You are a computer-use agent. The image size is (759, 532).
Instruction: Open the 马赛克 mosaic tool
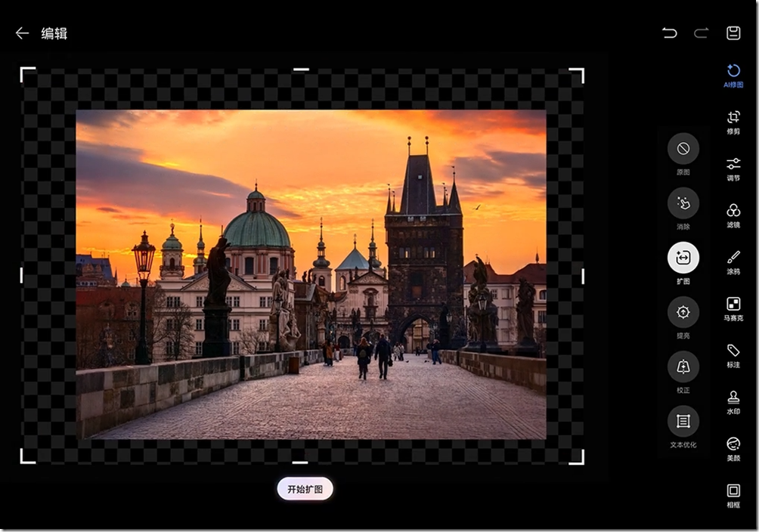733,309
